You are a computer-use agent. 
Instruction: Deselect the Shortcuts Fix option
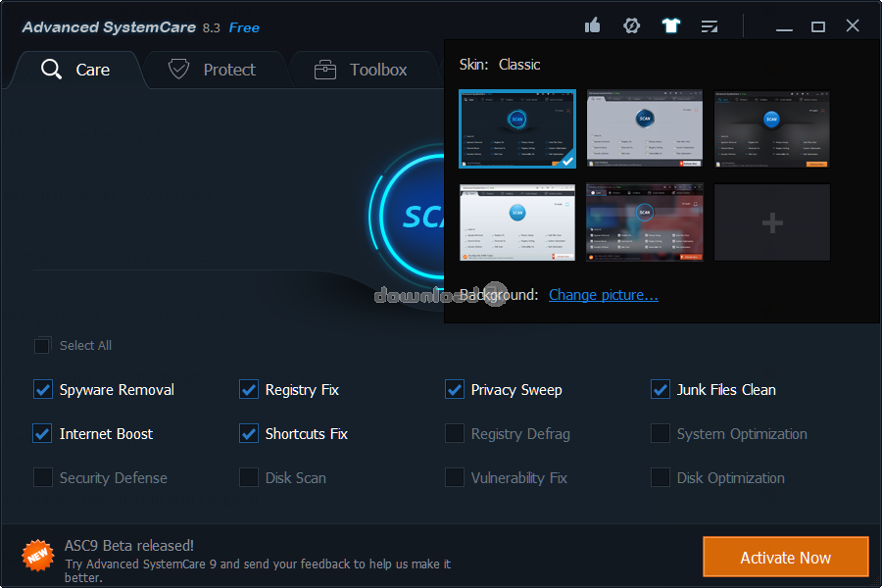click(249, 433)
